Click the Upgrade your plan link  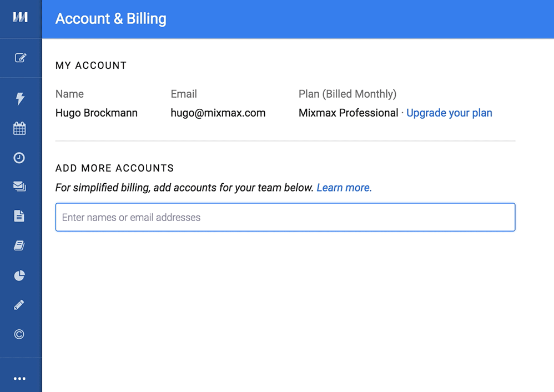pyautogui.click(x=449, y=113)
